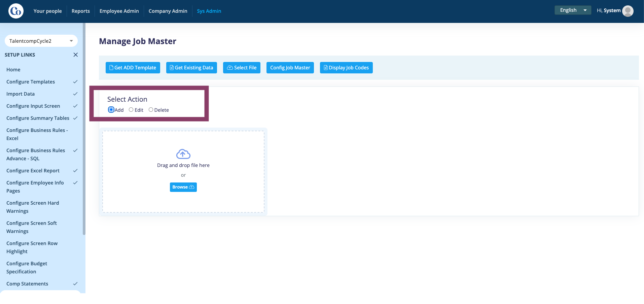Click checkmark beside Configure Business Rules Advance
Screen dimensions: 644x304
pos(75,150)
